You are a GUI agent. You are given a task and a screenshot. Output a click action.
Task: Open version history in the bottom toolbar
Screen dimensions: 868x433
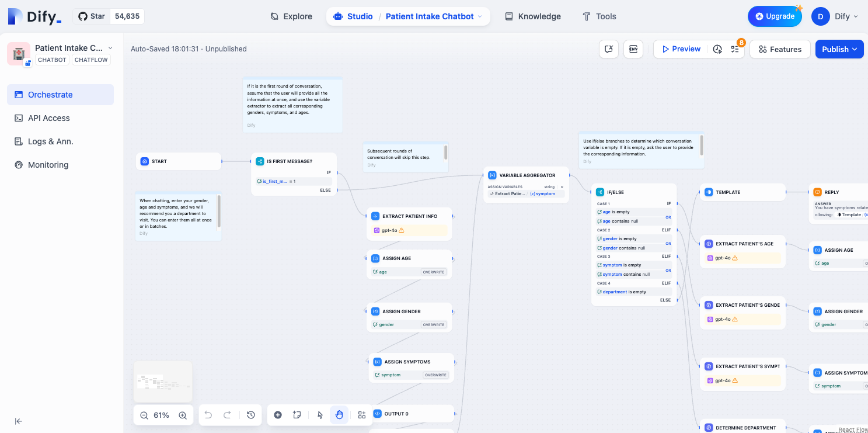251,415
